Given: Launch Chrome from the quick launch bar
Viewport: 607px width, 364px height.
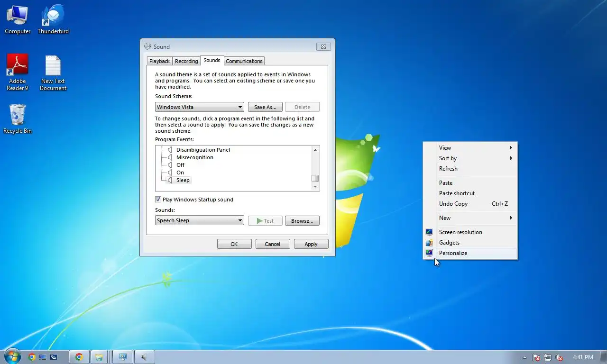Looking at the screenshot, I should 32,357.
